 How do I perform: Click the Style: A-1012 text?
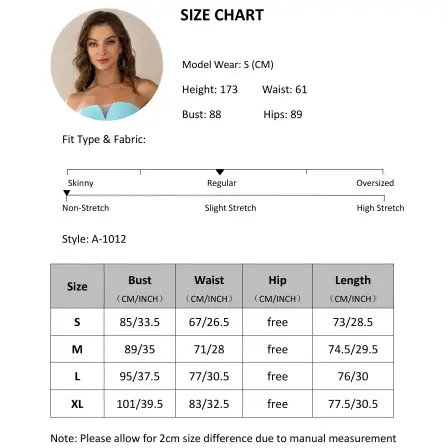coord(94,239)
